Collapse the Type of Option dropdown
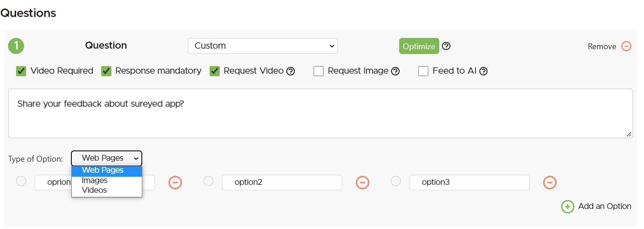The height and width of the screenshot is (229, 644). (x=107, y=158)
